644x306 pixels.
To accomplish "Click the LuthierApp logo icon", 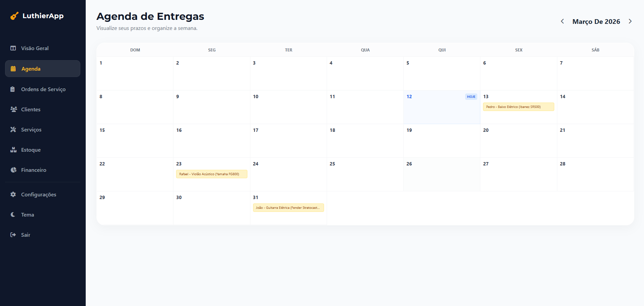I will tap(14, 16).
